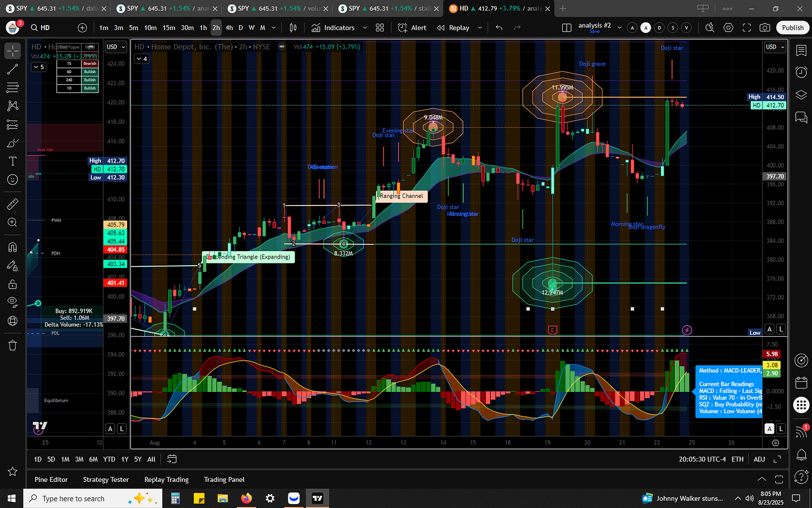This screenshot has width=812, height=508.
Task: Set date range to YTD
Action: [x=109, y=459]
